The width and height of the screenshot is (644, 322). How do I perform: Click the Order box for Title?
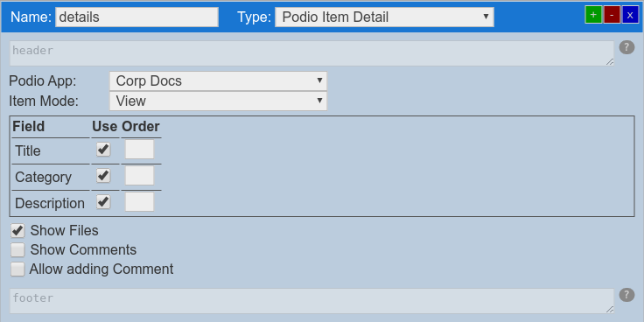pyautogui.click(x=140, y=149)
